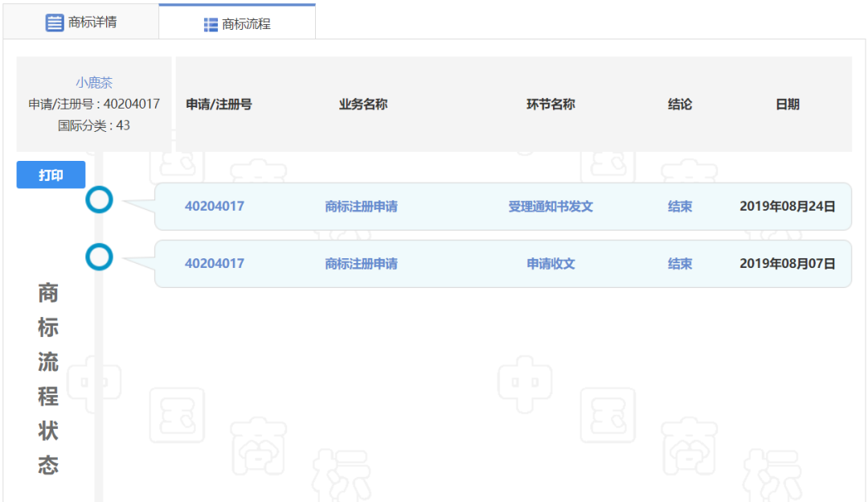Select the date 2019年08月24日
Screen dimensions: 868x502
(787, 207)
